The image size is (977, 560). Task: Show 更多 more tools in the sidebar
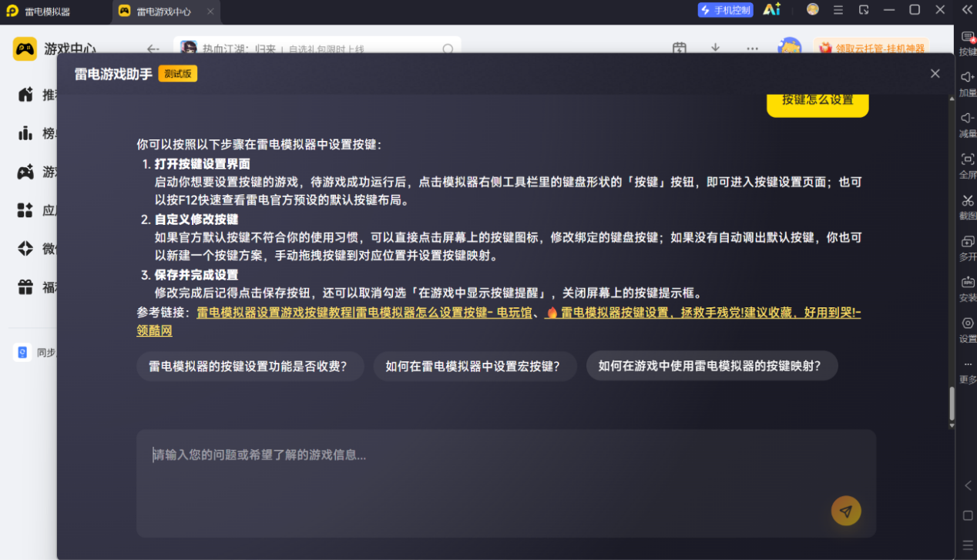pos(968,371)
